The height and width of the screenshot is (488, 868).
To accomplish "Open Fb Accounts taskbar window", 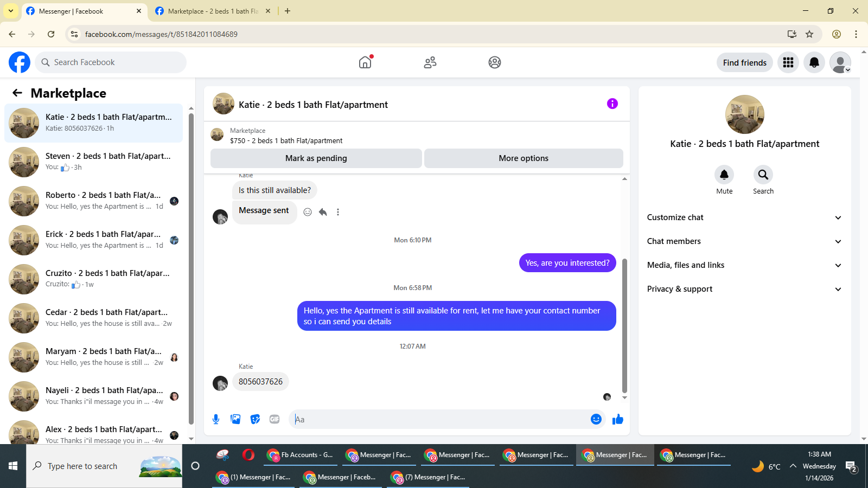I will tap(301, 455).
